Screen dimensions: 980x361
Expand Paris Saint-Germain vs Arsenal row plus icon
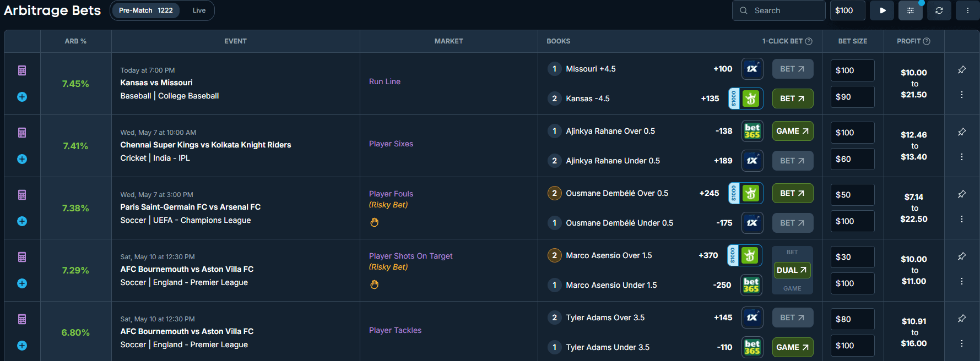(22, 221)
